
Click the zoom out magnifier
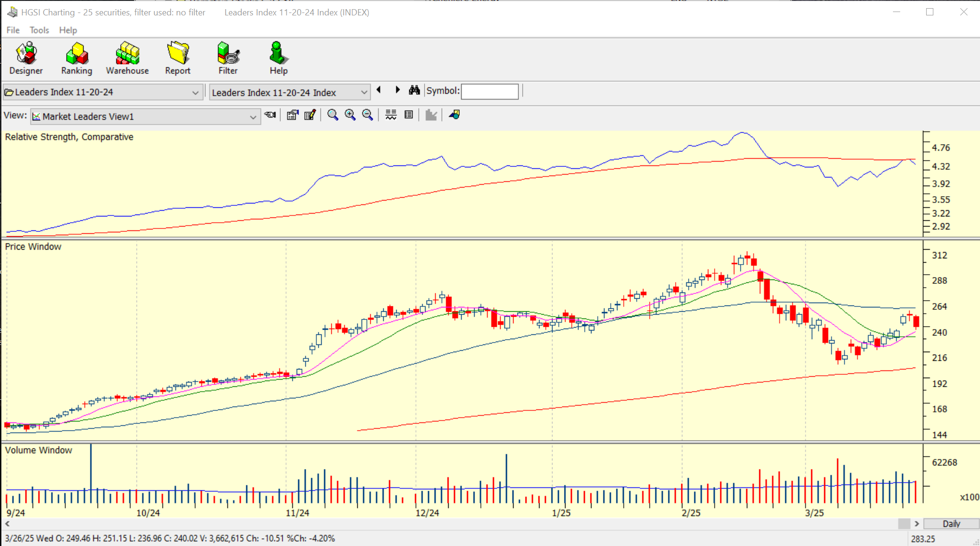click(367, 115)
